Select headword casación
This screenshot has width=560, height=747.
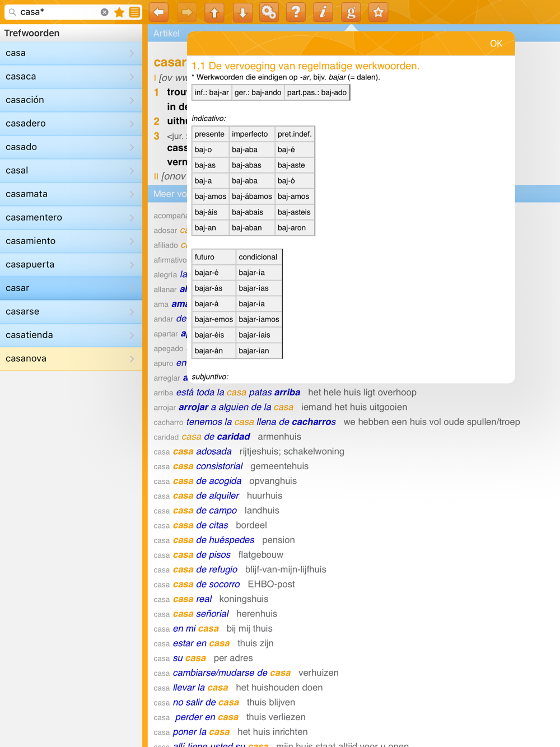[71, 100]
